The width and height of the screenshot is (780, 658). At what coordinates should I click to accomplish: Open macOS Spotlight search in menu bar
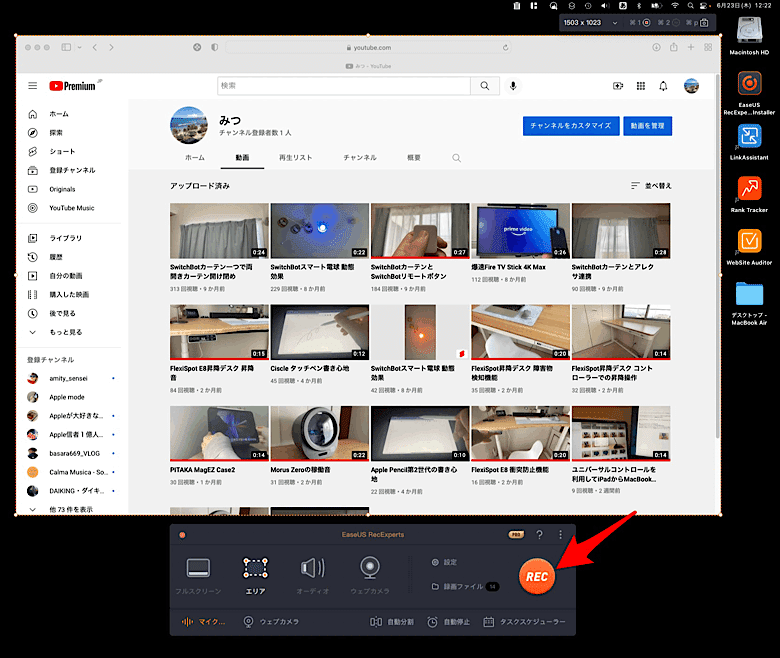coord(690,6)
